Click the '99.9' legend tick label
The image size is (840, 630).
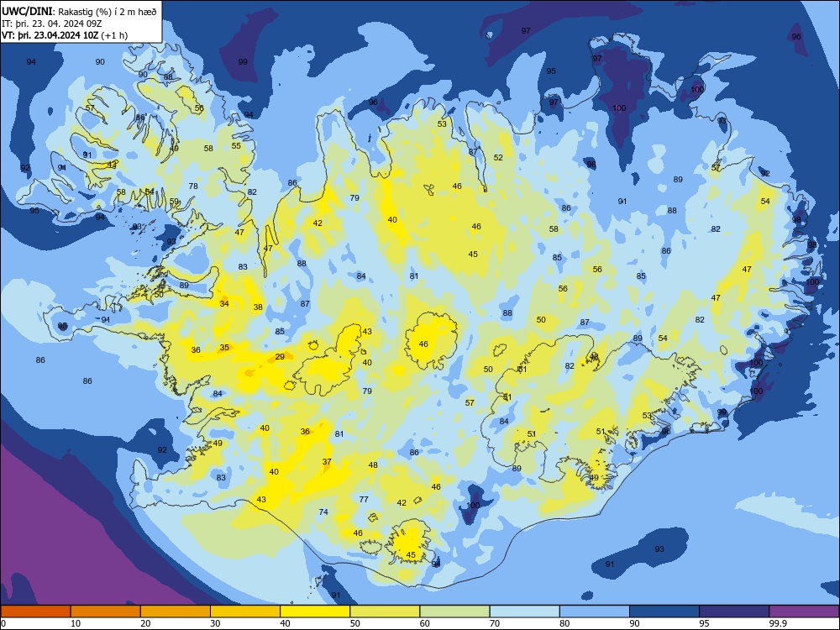[778, 623]
